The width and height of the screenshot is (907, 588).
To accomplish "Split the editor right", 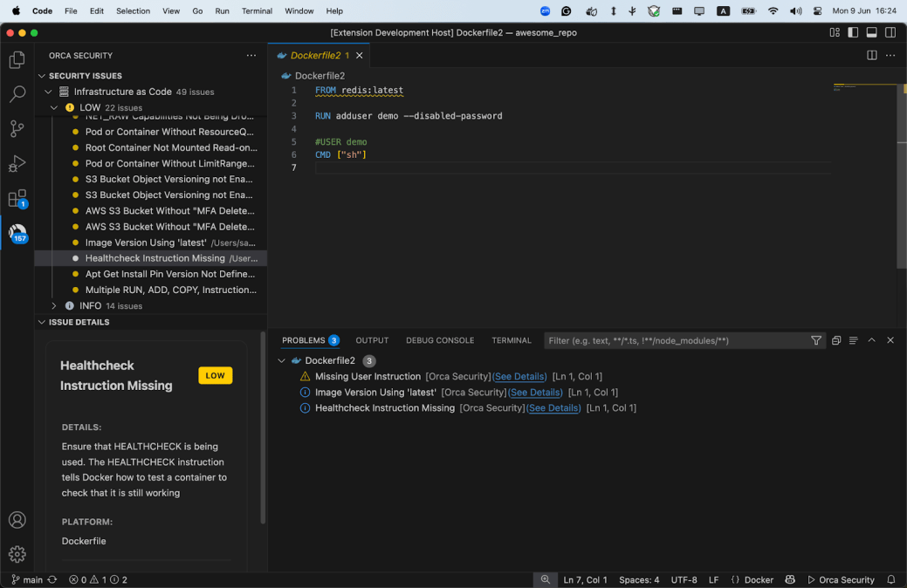I will 872,56.
